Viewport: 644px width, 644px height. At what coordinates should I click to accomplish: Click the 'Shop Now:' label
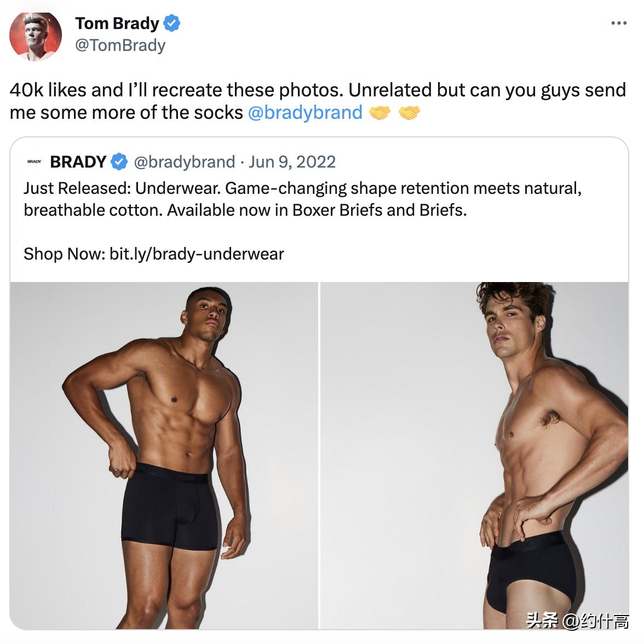pos(64,254)
